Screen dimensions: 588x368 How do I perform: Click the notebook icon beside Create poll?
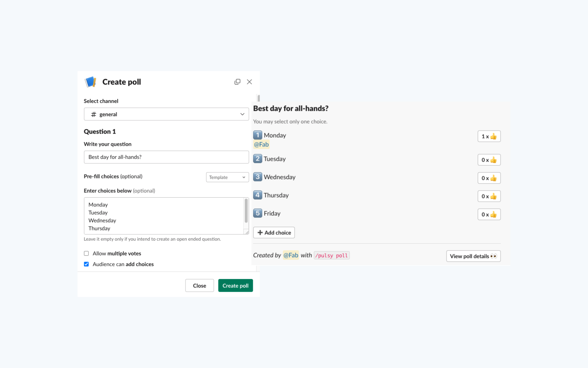(91, 82)
